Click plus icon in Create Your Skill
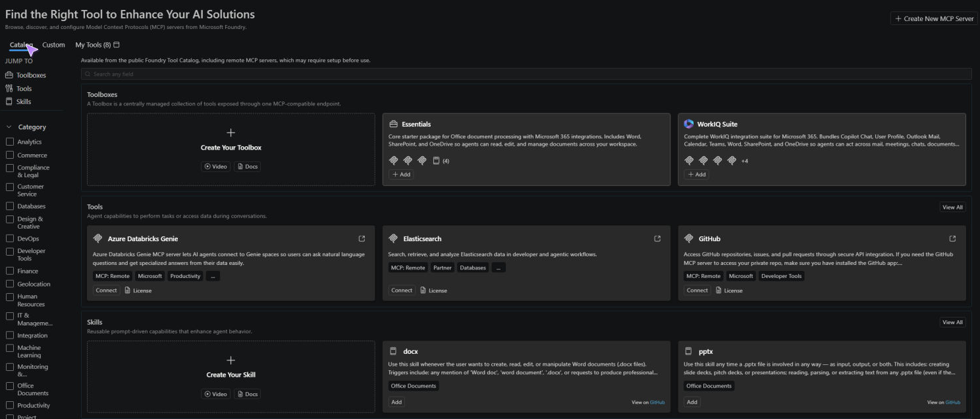The width and height of the screenshot is (980, 419). click(231, 360)
